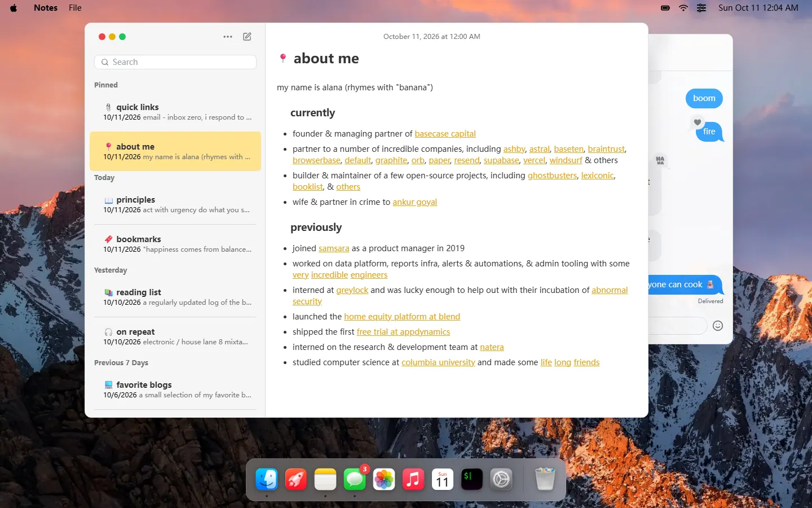
Task: Focus the Search notes field
Action: tap(175, 62)
